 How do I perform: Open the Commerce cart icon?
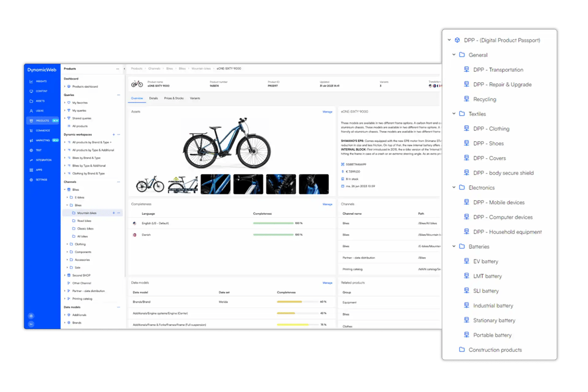31,131
